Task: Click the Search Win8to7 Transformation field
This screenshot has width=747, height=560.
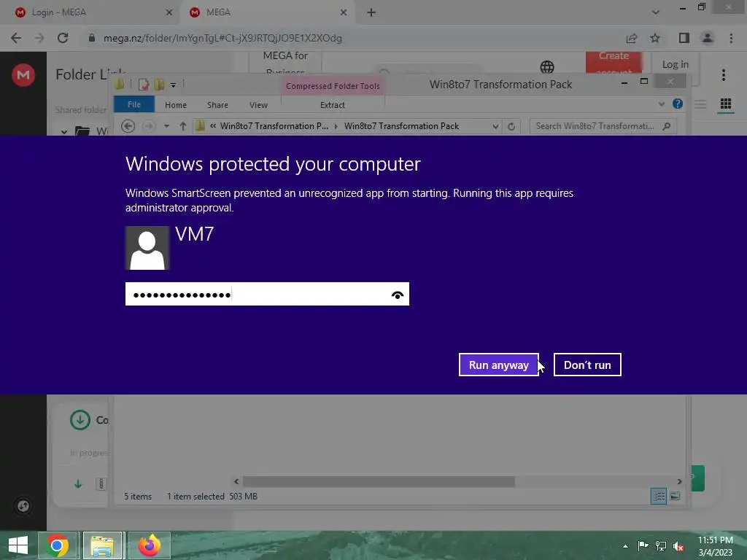Action: pos(595,126)
